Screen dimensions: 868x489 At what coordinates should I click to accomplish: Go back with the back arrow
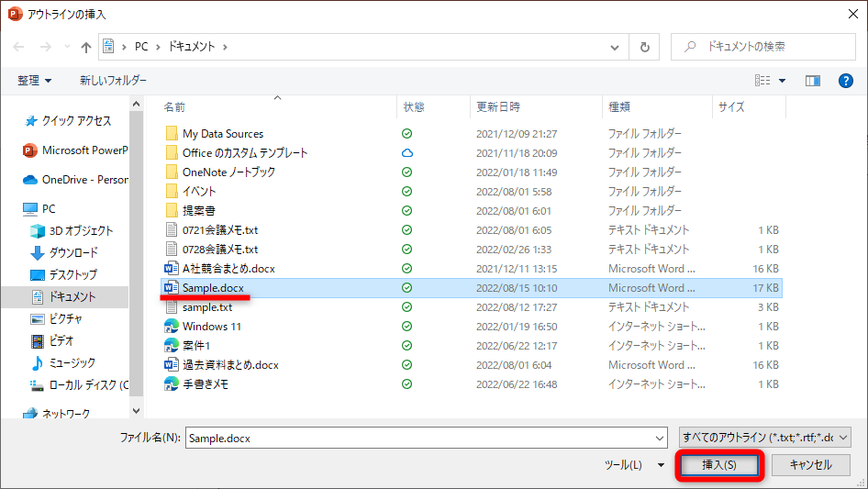pos(19,47)
